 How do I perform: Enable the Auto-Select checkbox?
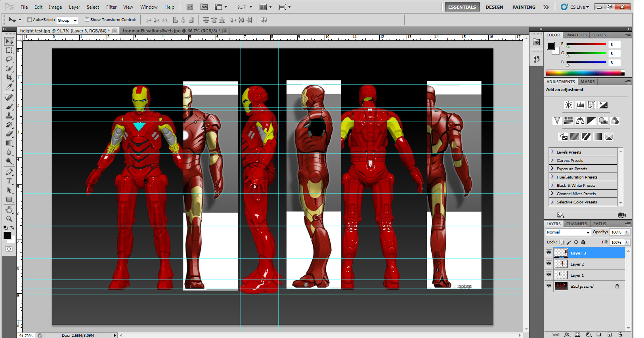(x=29, y=20)
